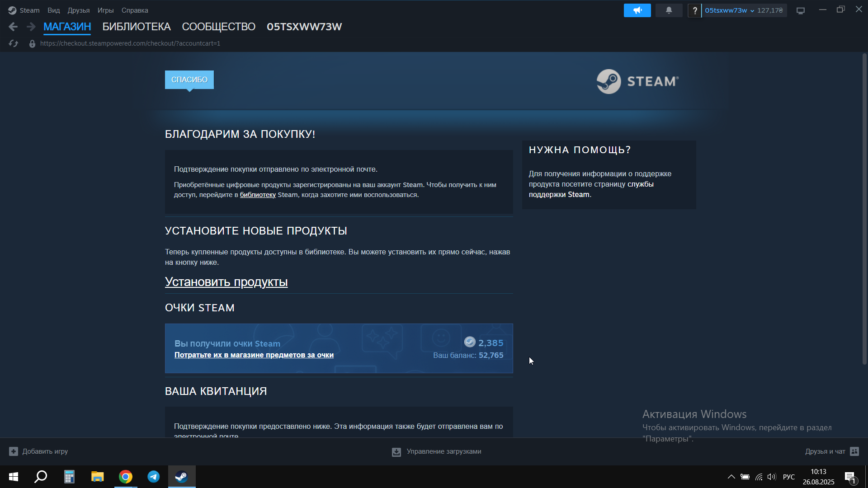Screen dimensions: 868x488
Task: Click the downloads manager icon
Action: [x=396, y=452]
